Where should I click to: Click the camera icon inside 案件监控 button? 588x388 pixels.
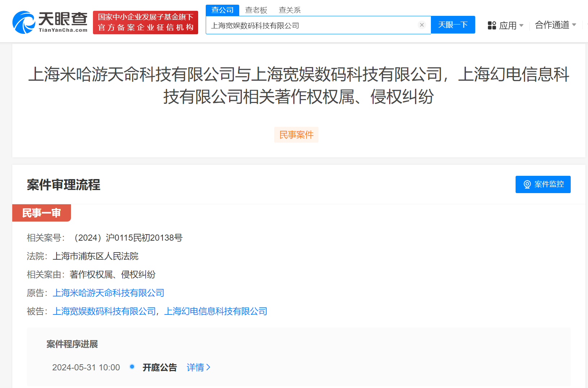[x=527, y=184]
